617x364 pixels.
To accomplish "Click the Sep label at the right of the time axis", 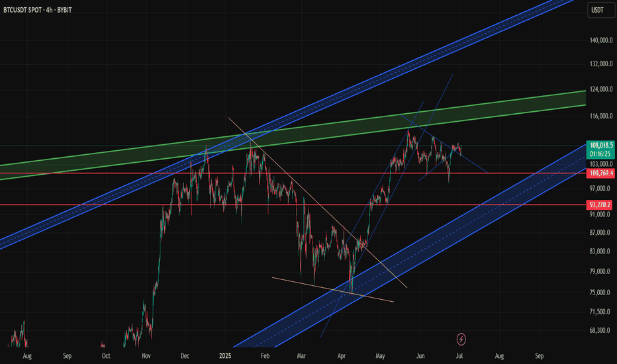I will 540,356.
